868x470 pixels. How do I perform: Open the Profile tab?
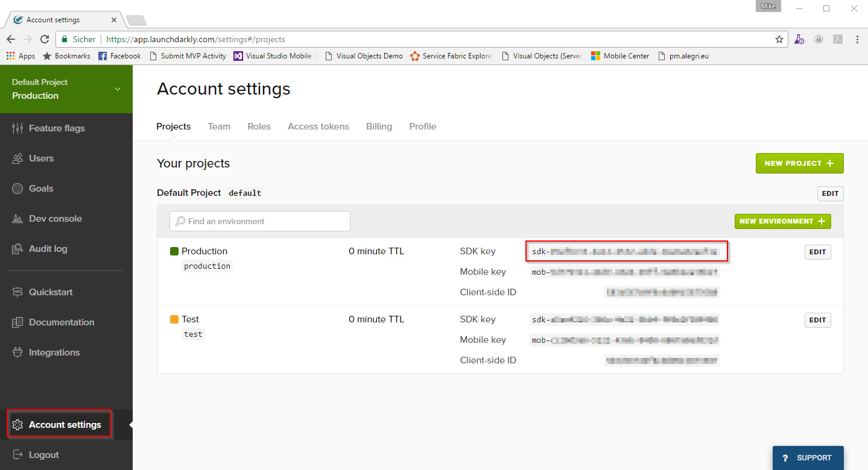[x=422, y=127]
